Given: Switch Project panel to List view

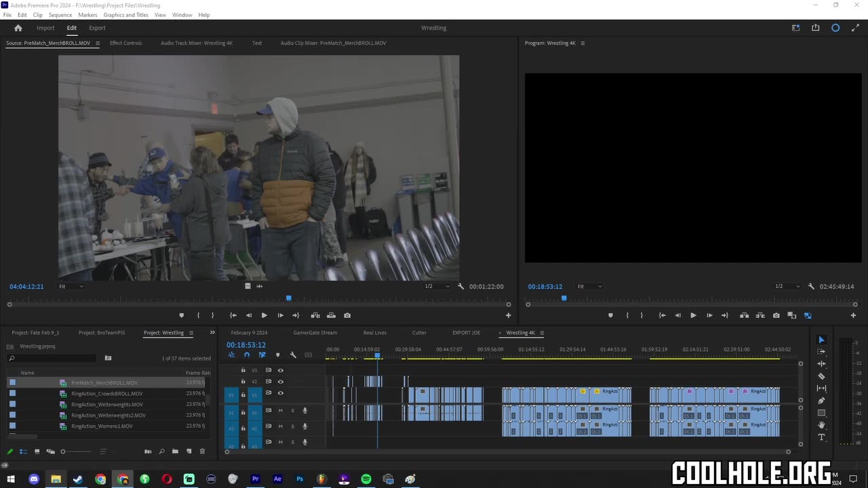Looking at the screenshot, I should [x=23, y=451].
